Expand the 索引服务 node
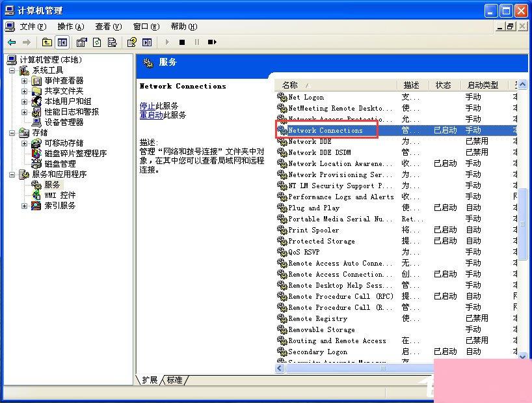532x403 pixels. 24,206
